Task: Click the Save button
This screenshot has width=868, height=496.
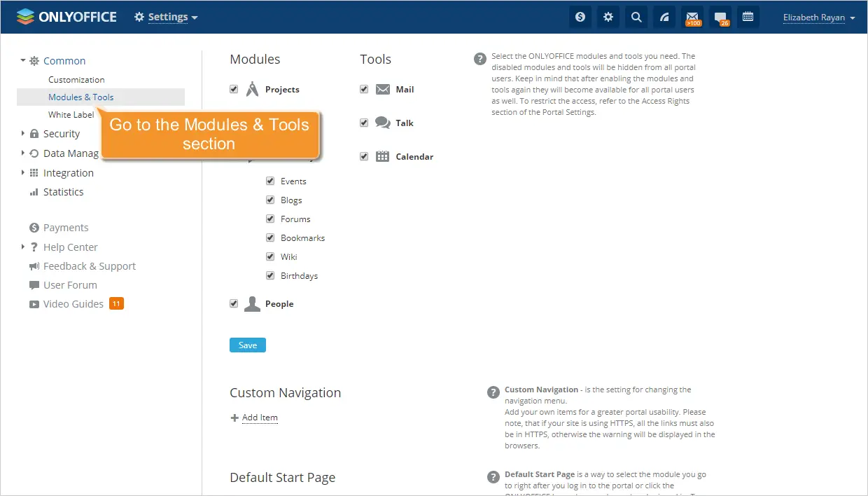Action: tap(248, 345)
